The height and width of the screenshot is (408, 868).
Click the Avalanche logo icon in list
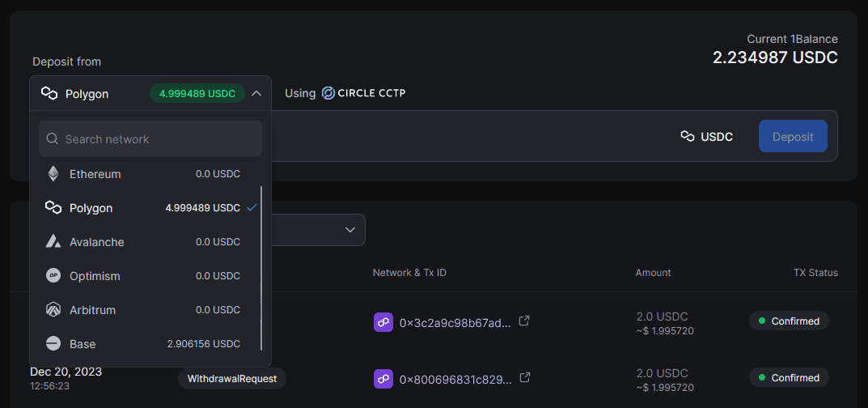[53, 242]
